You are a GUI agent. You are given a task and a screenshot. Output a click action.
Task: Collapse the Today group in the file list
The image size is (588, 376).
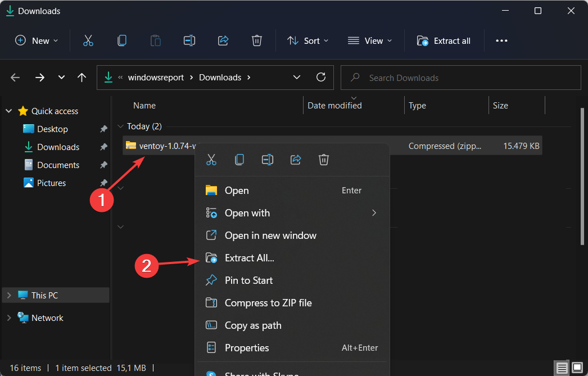pyautogui.click(x=120, y=126)
